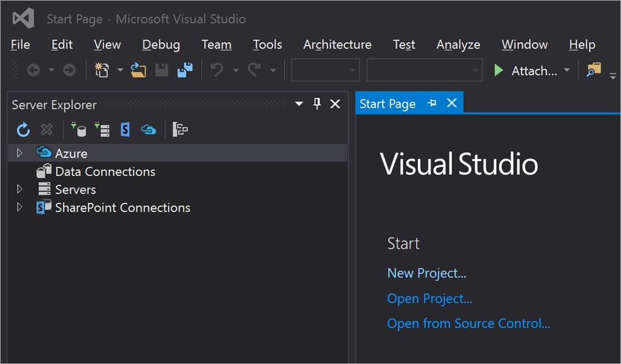The width and height of the screenshot is (621, 364).
Task: Expand the Servers tree node
Action: [x=19, y=190]
